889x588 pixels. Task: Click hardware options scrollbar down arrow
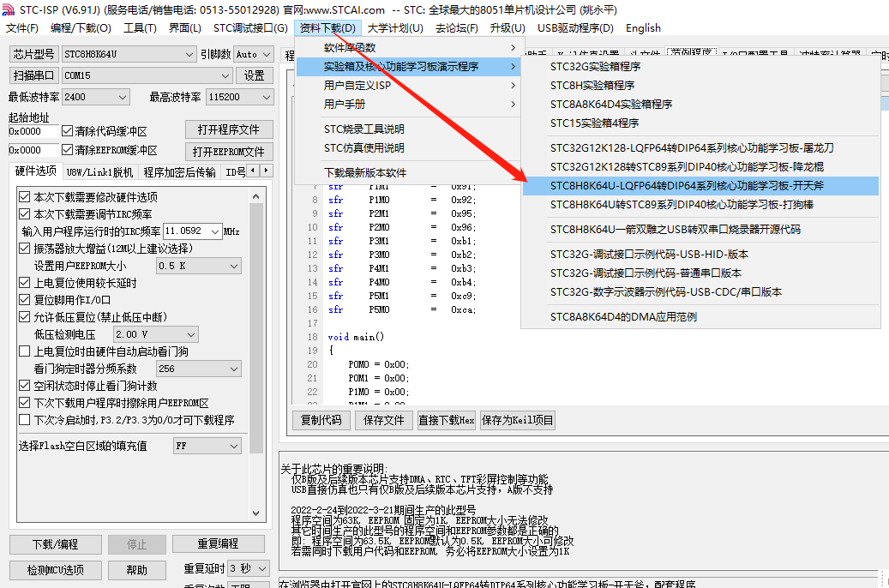click(255, 513)
